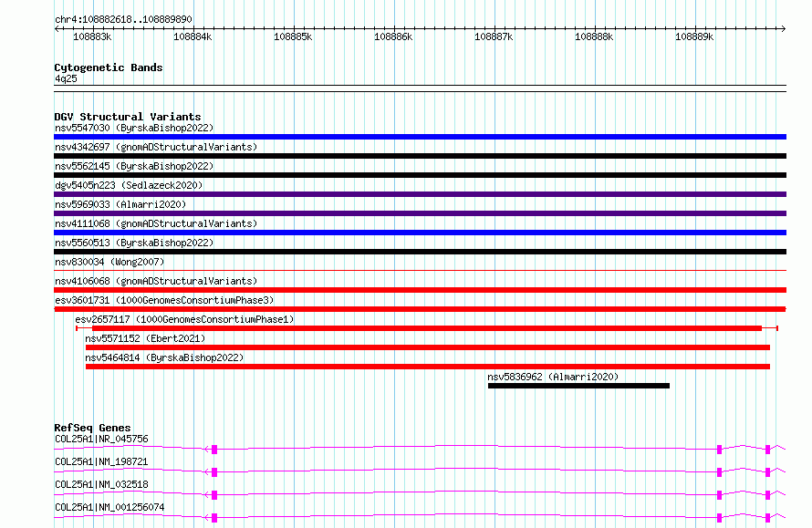Click the 108889k ruler tick label
This screenshot has height=528, width=812.
point(694,36)
